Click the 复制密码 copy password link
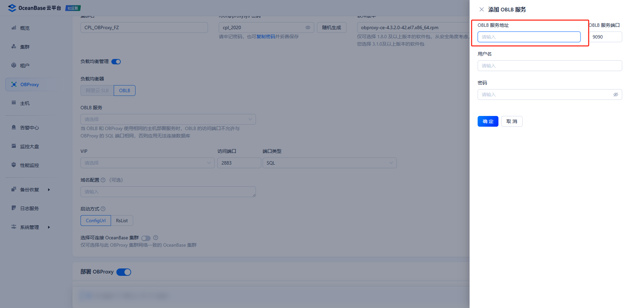 click(x=266, y=37)
